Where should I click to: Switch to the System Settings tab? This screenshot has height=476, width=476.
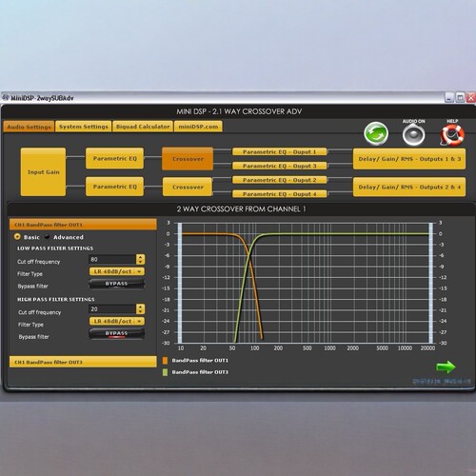click(84, 127)
